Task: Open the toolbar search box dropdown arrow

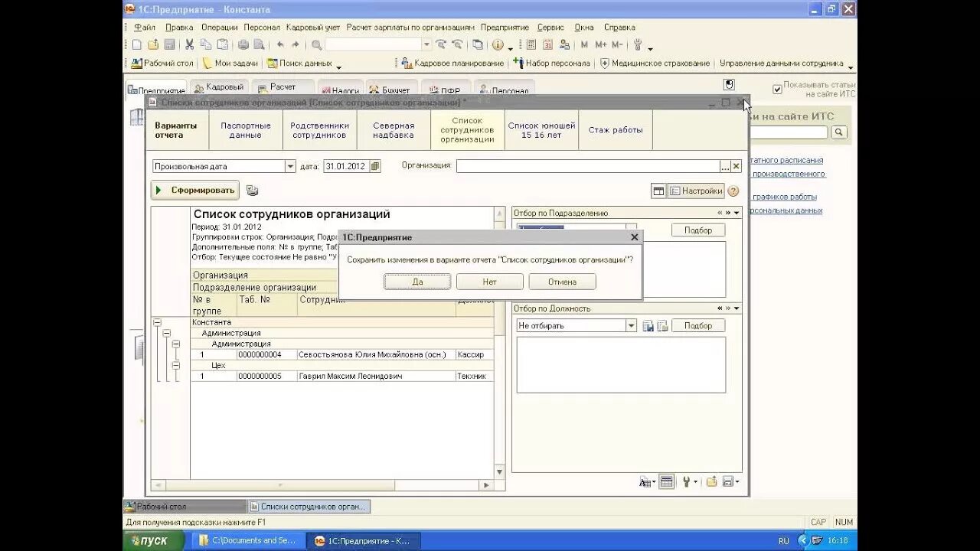Action: coord(426,45)
